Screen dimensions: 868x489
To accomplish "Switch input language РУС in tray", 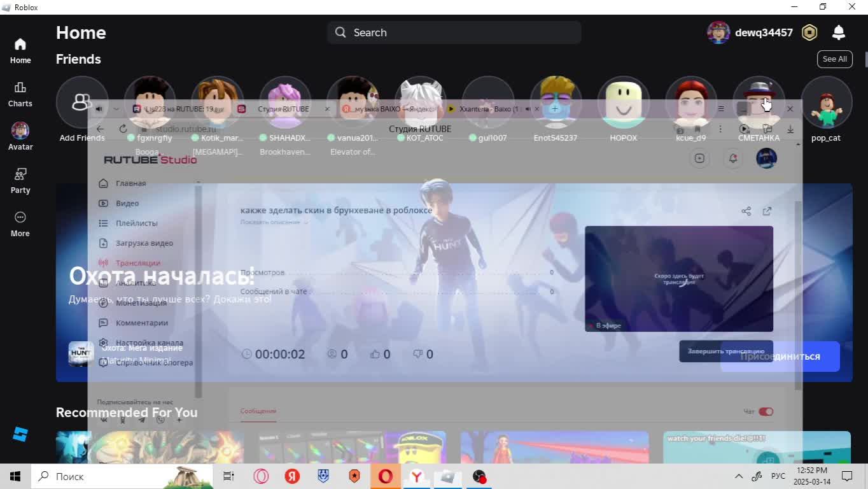I will point(778,476).
